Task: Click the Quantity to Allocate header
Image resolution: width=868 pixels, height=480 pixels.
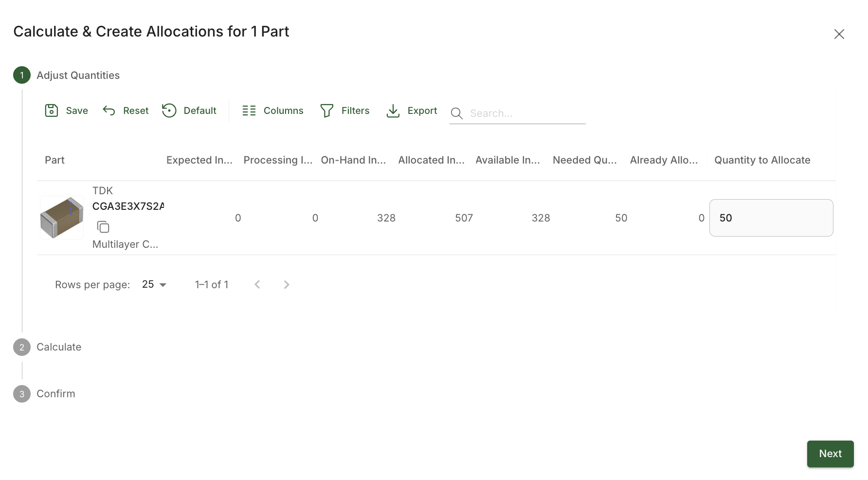Action: [x=762, y=160]
